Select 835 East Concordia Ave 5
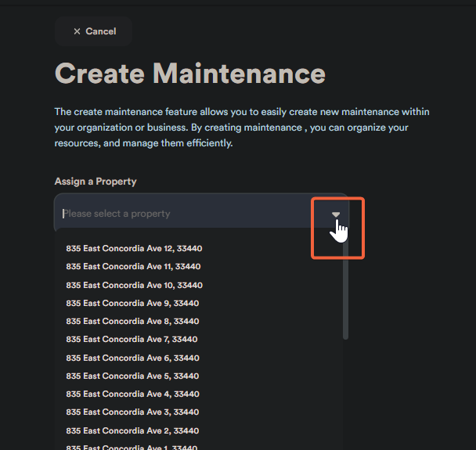The image size is (476, 450). 132,376
